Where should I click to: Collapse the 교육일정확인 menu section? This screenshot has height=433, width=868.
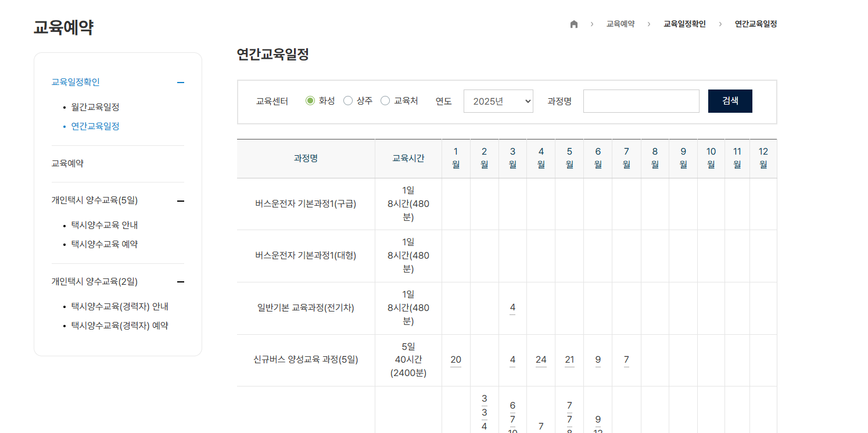coord(181,83)
